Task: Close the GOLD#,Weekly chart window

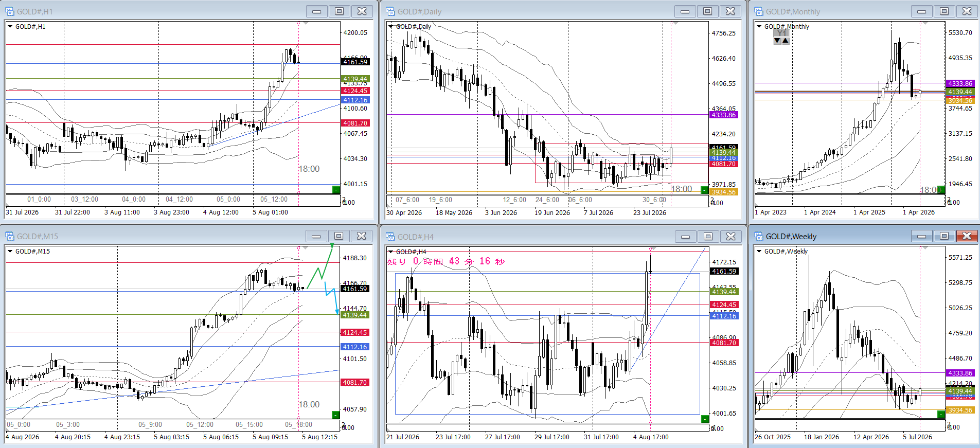Action: (x=967, y=236)
